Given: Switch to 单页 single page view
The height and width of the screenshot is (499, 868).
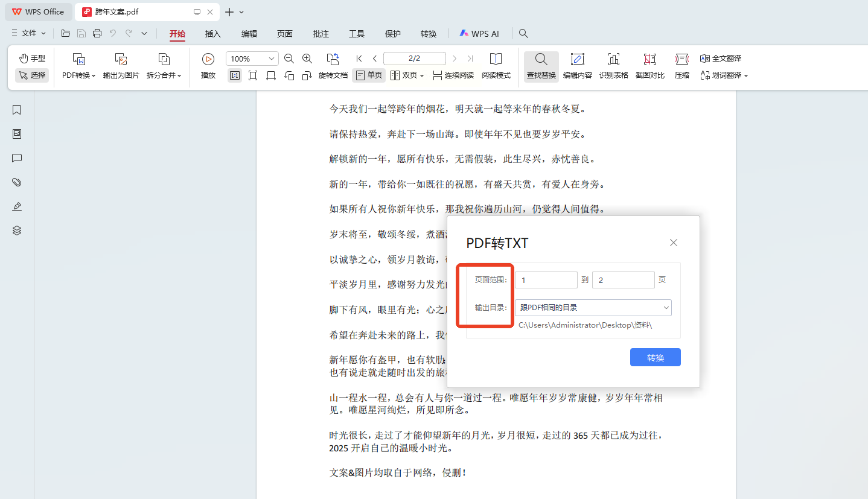Looking at the screenshot, I should point(369,75).
